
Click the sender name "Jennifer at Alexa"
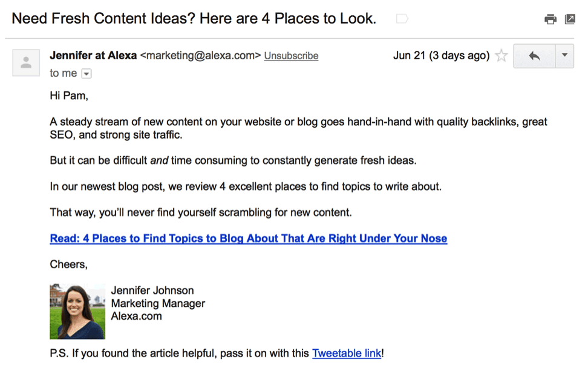coord(93,56)
